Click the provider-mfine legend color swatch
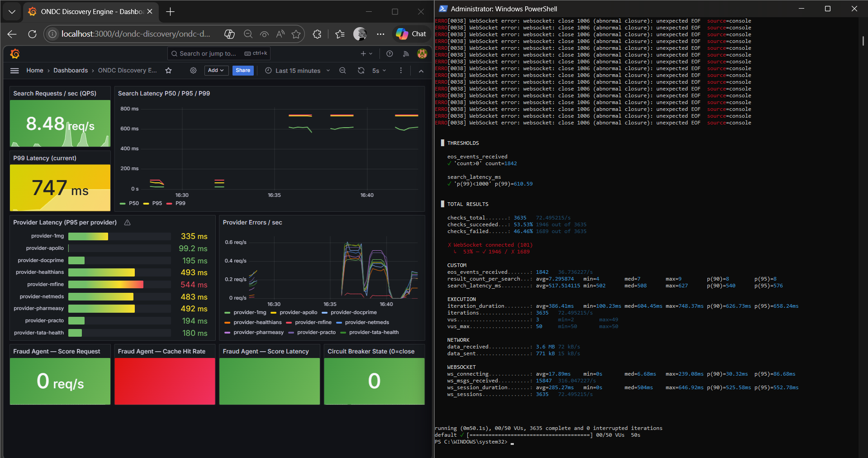 pyautogui.click(x=289, y=322)
